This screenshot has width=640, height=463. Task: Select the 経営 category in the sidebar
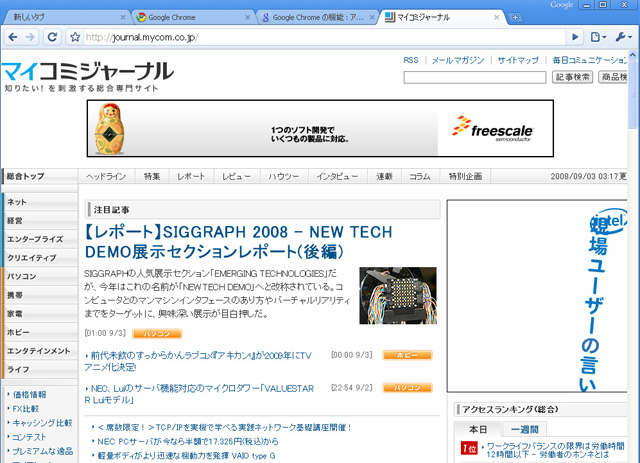40,220
